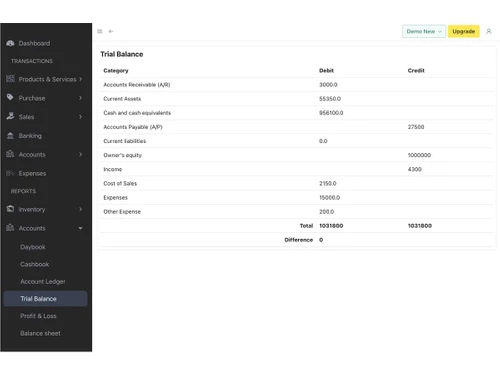Click the back arrow icon
Viewport: 500px width, 375px height.
click(x=111, y=31)
